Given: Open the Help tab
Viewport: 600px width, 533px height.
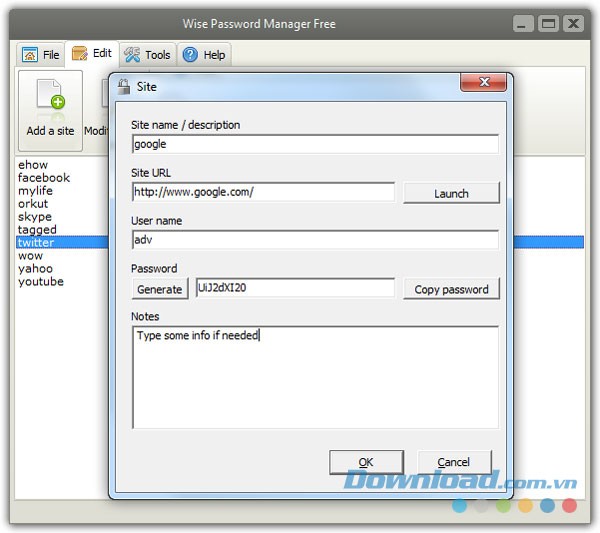Looking at the screenshot, I should [x=204, y=55].
